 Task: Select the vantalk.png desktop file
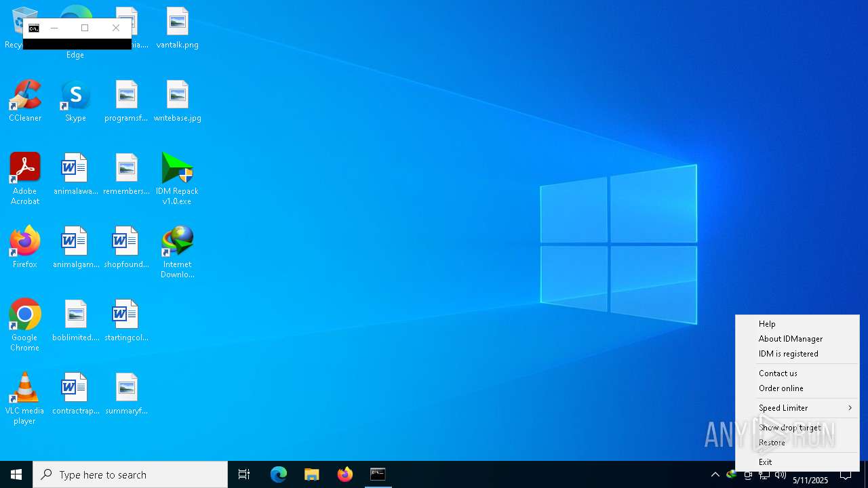(177, 28)
